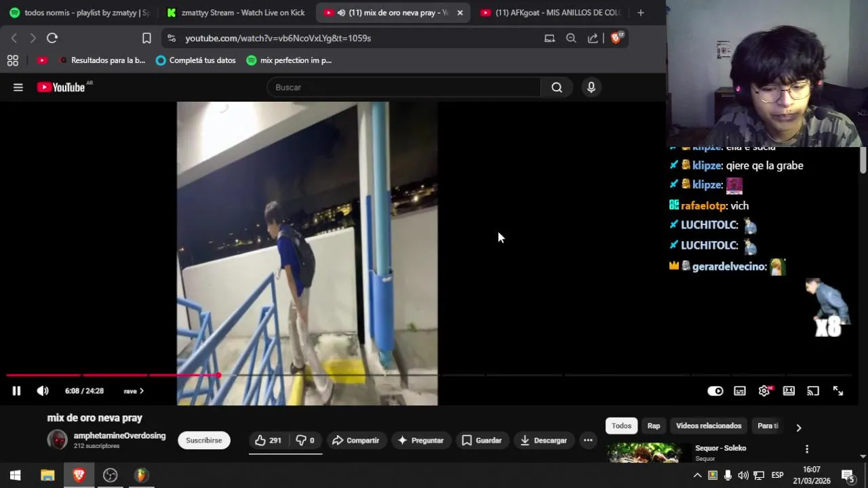The width and height of the screenshot is (868, 488).
Task: Open the amphetamineOverdosing channel name link
Action: coord(119,436)
